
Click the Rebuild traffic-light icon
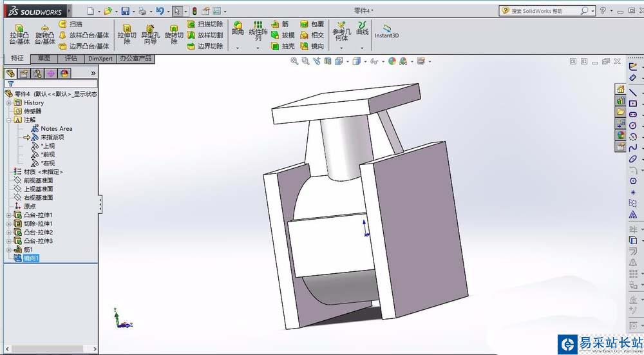pos(194,11)
